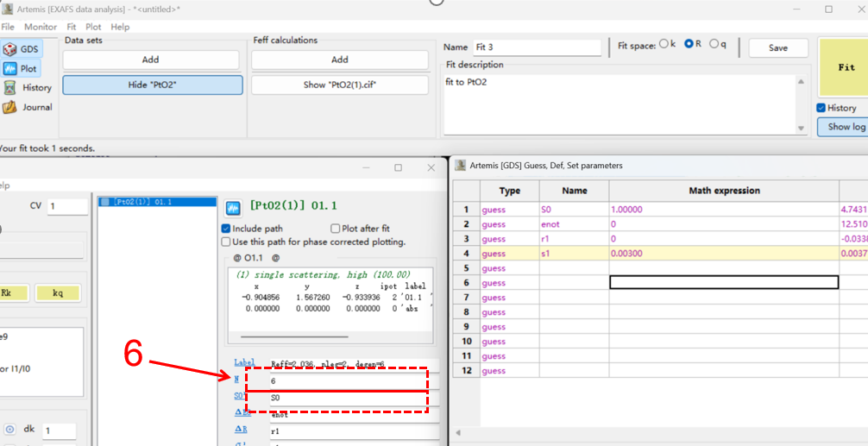Open the History hourglass icon

click(9, 87)
